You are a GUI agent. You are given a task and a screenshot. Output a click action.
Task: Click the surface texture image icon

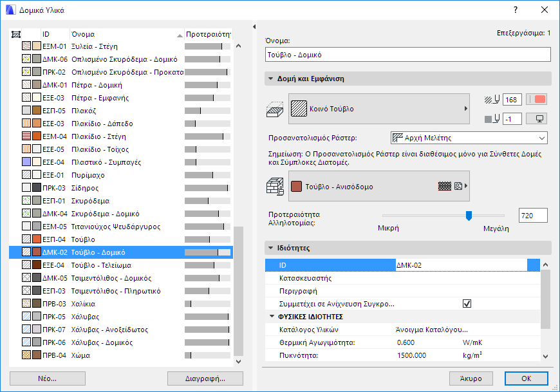458,186
